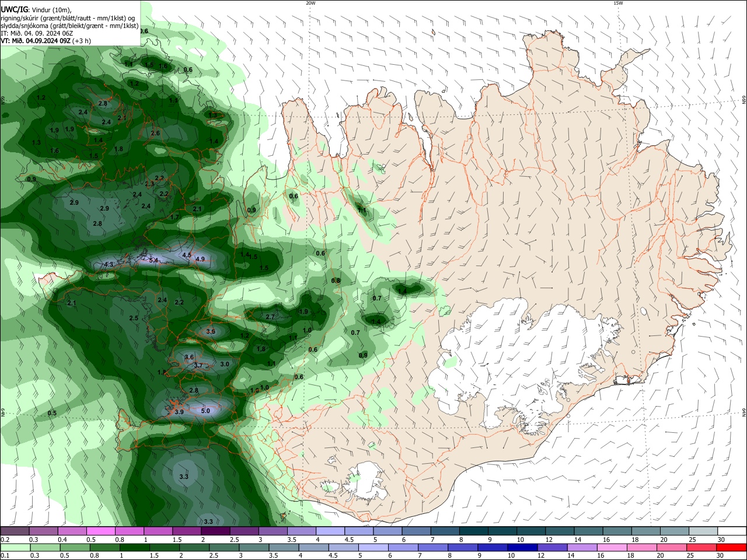Click the darkest purple swatch at 2 in top legend
Image resolution: width=747 pixels, height=560 pixels.
click(215, 531)
